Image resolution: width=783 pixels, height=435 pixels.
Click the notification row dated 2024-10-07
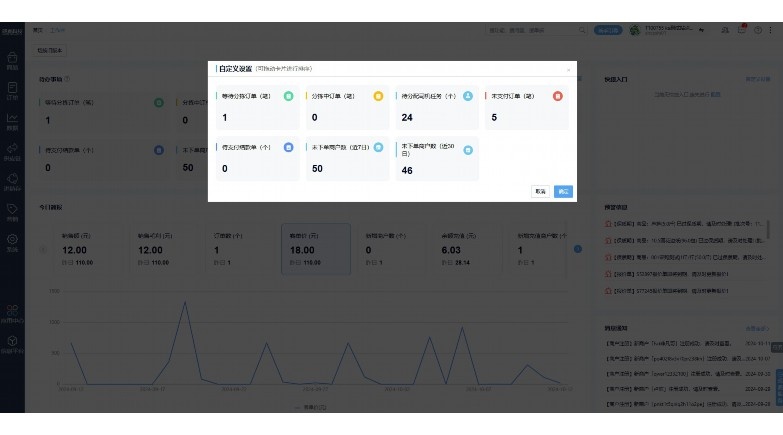[688, 359]
